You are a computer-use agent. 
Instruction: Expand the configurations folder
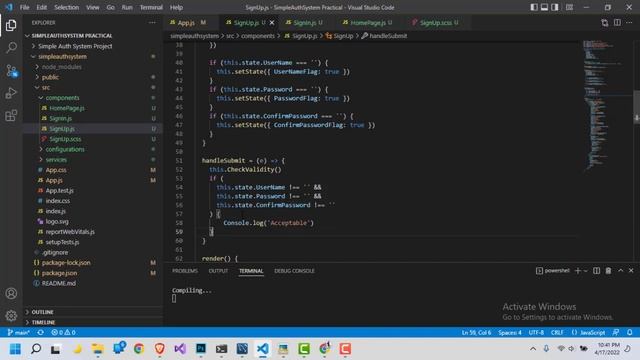point(41,149)
